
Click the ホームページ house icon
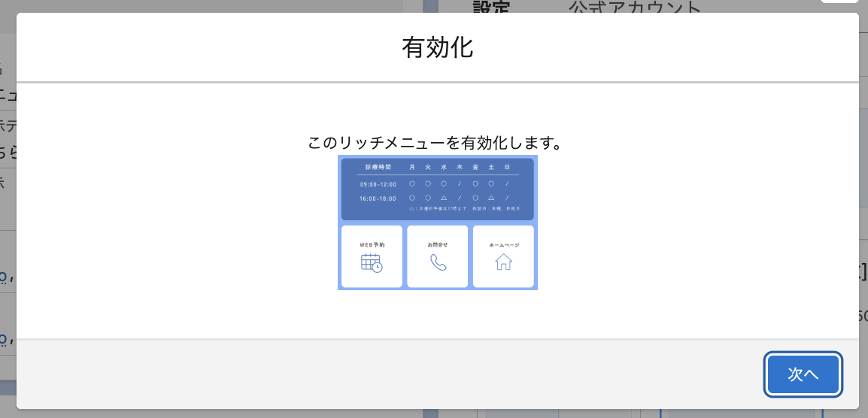coord(503,262)
